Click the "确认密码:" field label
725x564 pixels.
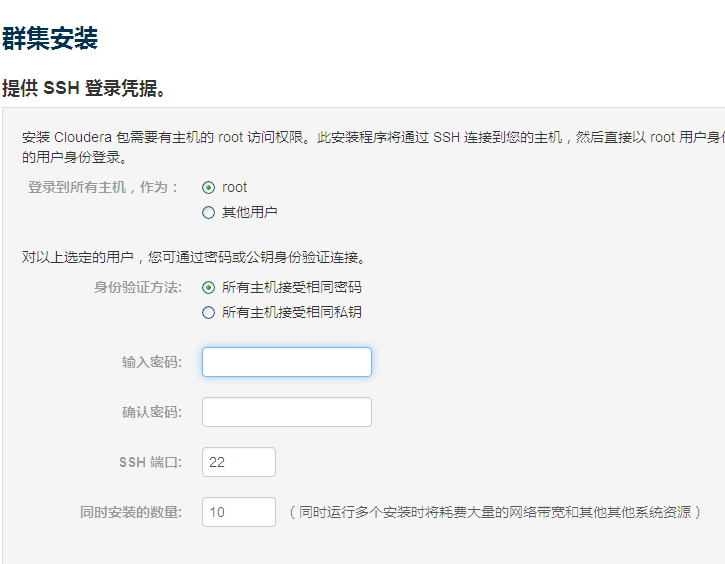click(152, 412)
